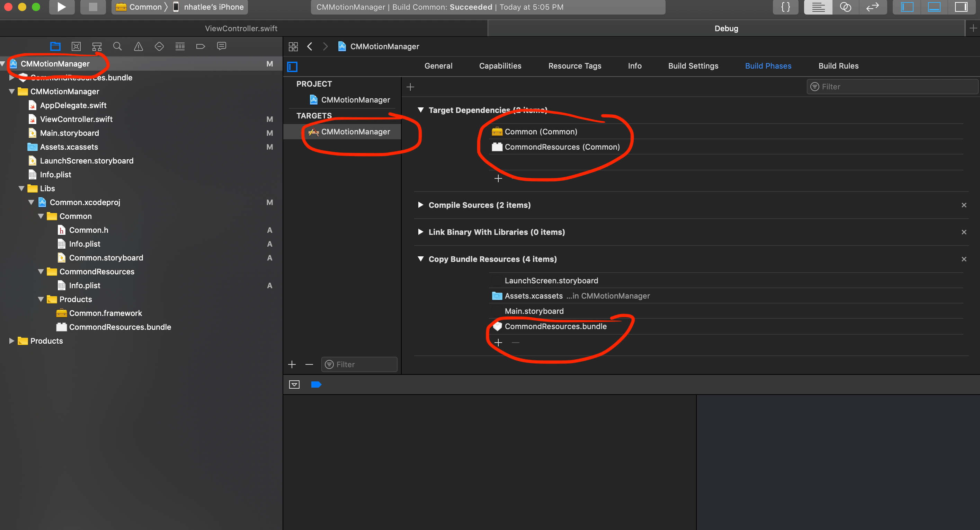Stop the running build

(x=93, y=7)
